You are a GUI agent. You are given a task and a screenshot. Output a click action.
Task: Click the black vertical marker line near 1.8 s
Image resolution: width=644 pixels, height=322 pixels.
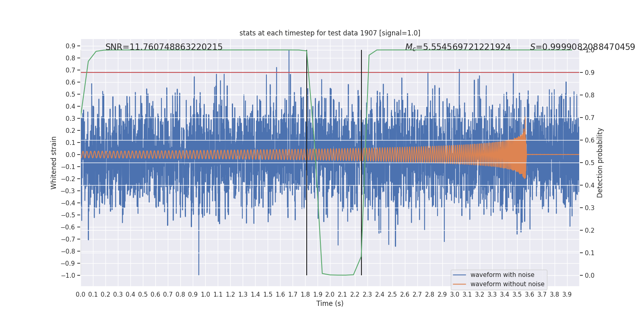click(x=307, y=163)
